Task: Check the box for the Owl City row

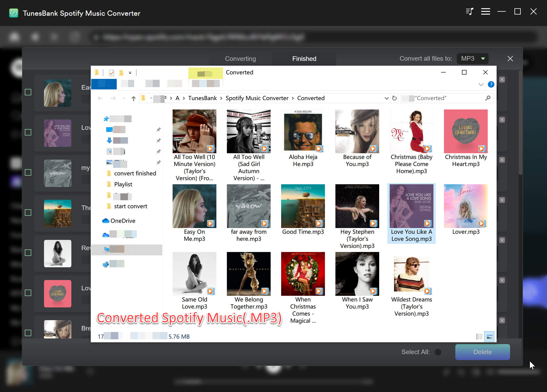Action: pos(28,213)
